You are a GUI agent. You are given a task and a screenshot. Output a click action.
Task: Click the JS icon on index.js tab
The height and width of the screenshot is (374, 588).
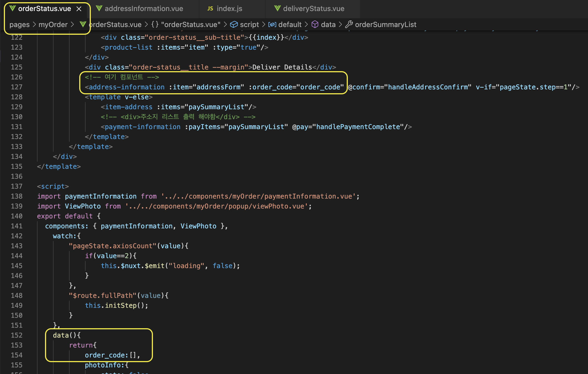210,9
